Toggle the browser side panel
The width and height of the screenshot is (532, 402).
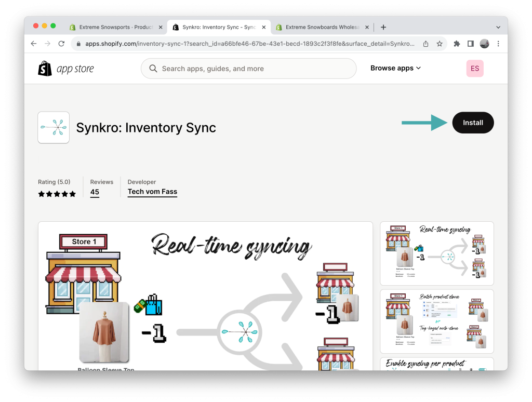(x=471, y=44)
